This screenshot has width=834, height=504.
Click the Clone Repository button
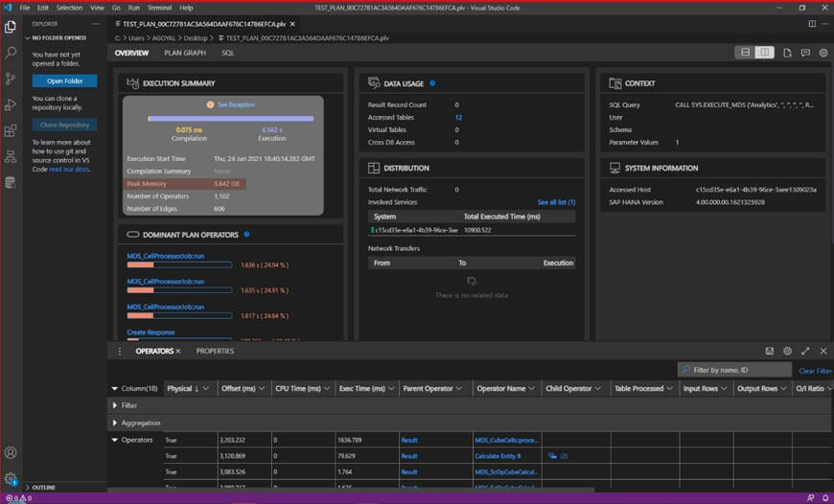(x=65, y=125)
